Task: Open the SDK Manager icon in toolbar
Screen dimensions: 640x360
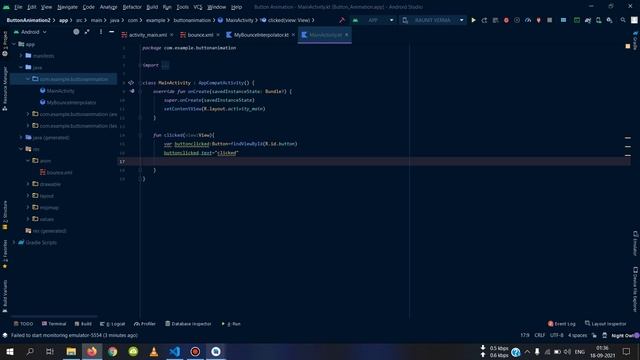Action: point(609,20)
